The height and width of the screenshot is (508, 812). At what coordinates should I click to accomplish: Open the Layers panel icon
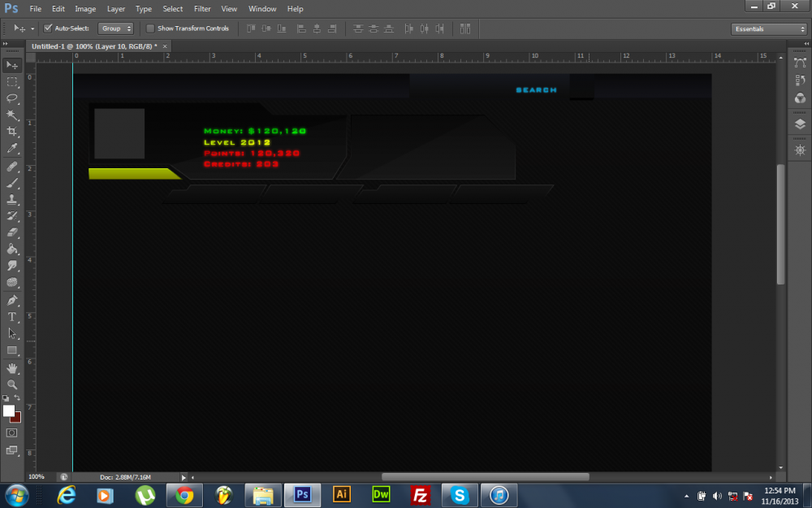coord(800,124)
